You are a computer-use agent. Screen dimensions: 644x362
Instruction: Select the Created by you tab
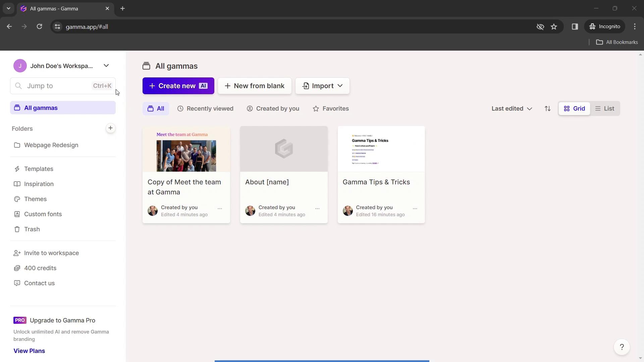[x=277, y=108]
